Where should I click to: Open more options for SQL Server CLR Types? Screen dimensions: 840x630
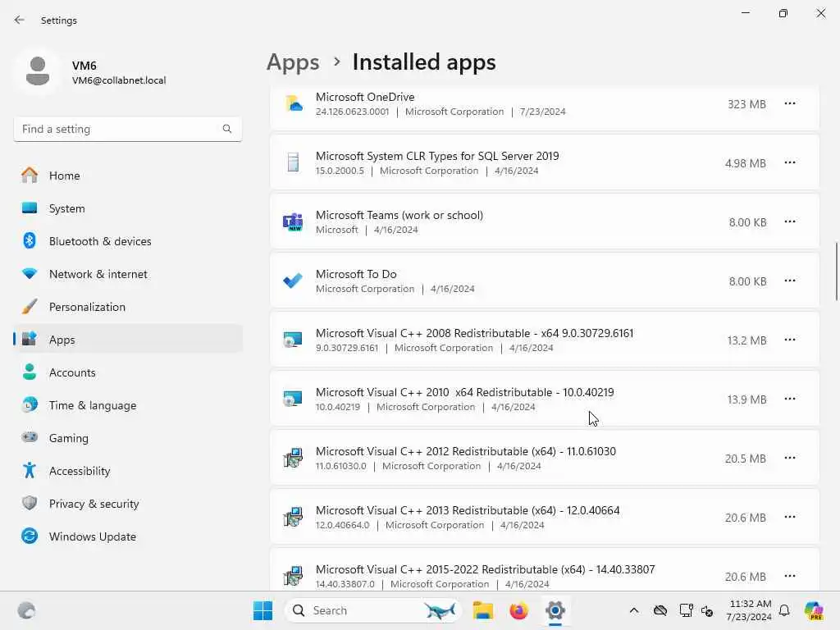(x=790, y=162)
